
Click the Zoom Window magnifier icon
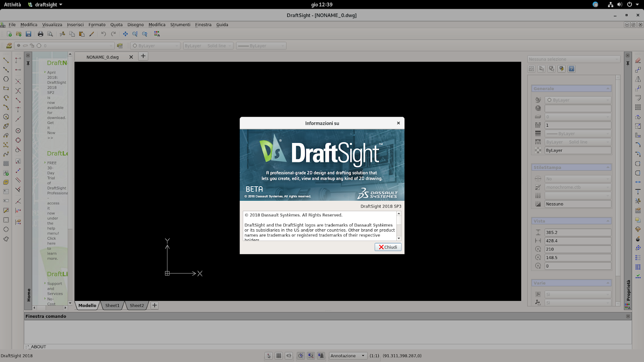click(x=135, y=34)
